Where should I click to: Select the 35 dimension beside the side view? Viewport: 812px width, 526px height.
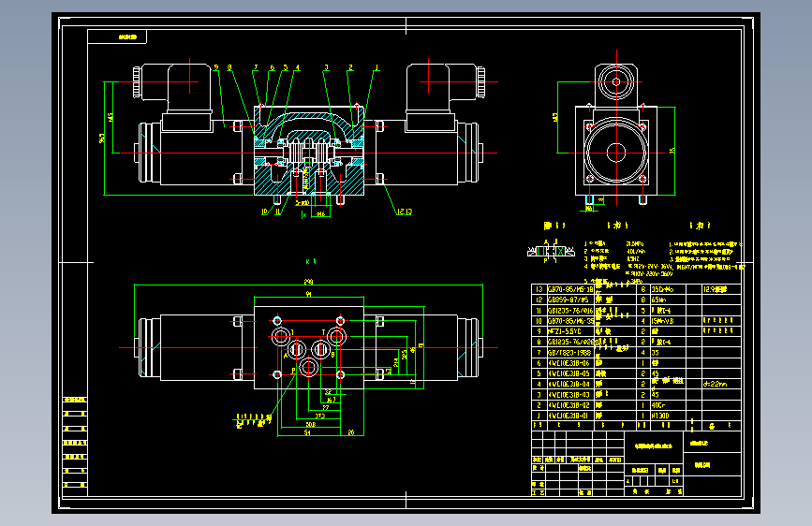click(x=672, y=151)
